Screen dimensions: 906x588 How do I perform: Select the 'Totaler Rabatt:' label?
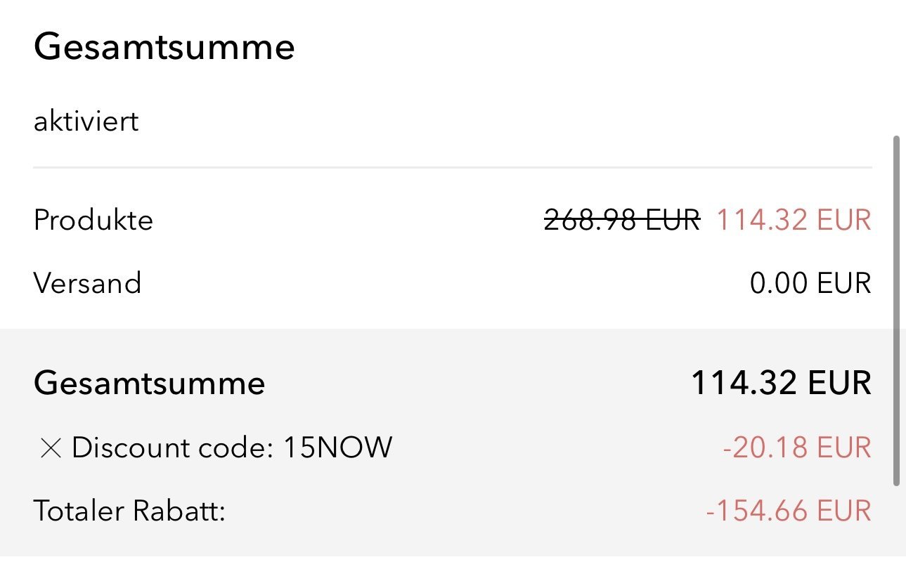coord(129,511)
